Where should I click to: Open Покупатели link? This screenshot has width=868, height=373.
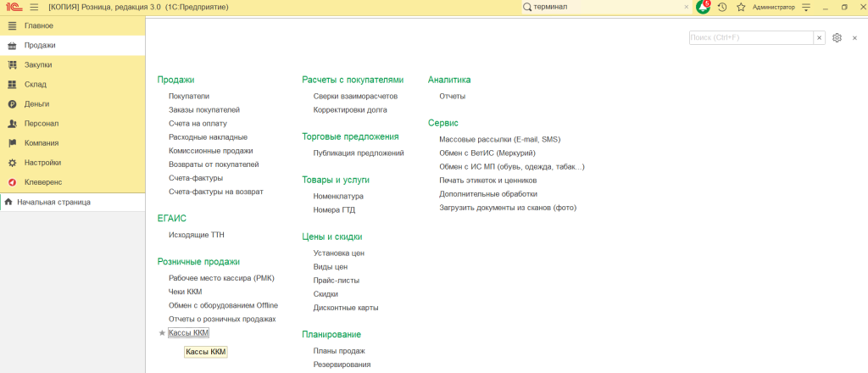[x=189, y=97]
